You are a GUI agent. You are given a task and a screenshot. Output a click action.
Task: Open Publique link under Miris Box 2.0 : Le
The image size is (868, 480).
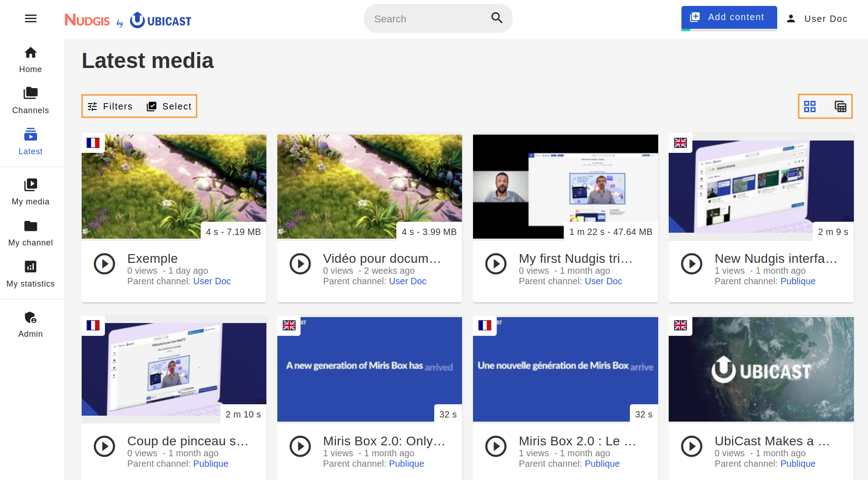tap(602, 464)
